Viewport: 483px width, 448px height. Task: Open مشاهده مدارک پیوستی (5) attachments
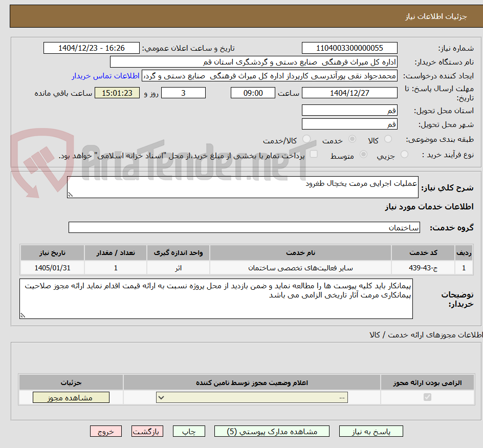pyautogui.click(x=272, y=431)
